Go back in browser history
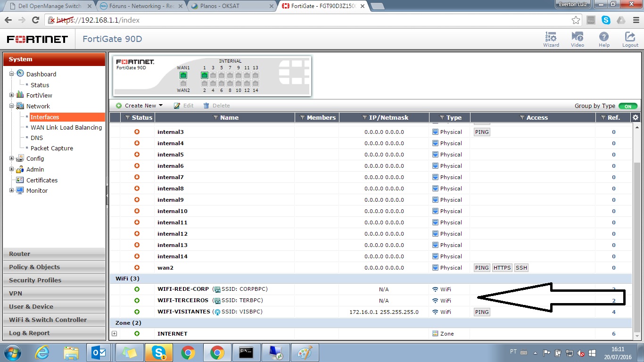Screen dimensions: 644x362 click(x=8, y=20)
